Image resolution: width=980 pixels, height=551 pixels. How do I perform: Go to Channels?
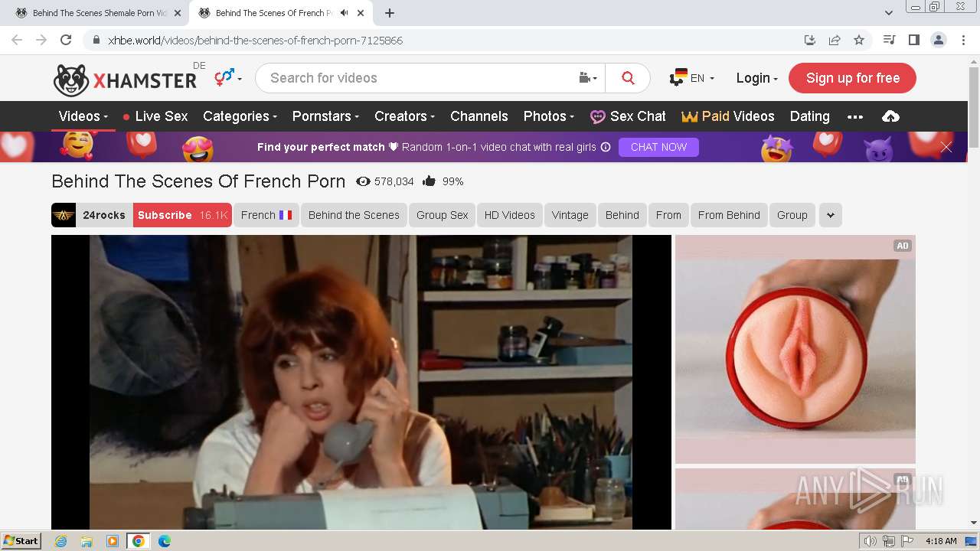coord(479,116)
